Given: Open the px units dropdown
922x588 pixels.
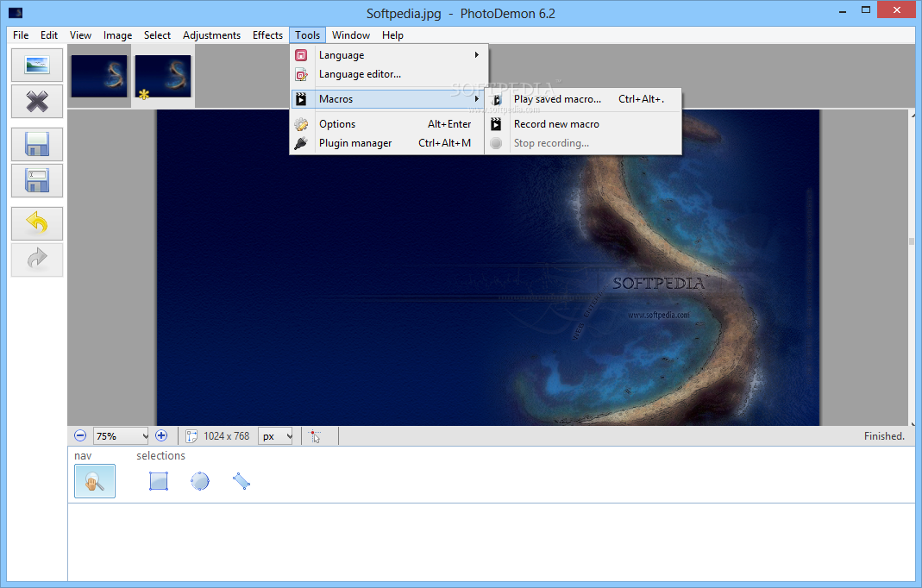Looking at the screenshot, I should (275, 436).
